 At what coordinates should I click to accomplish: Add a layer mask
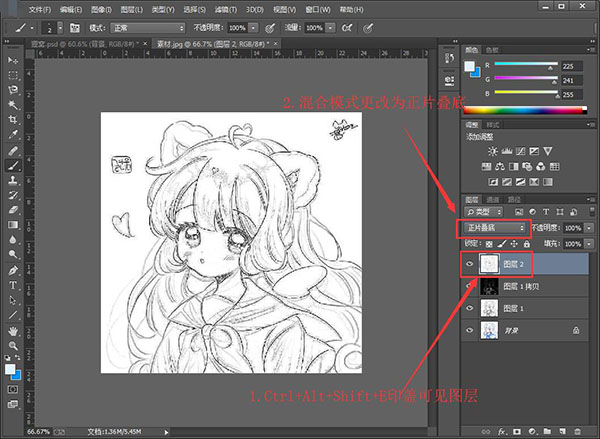pyautogui.click(x=517, y=431)
